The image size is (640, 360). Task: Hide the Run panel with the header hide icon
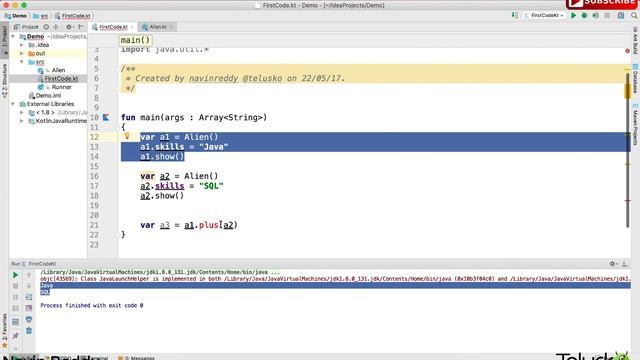624,264
